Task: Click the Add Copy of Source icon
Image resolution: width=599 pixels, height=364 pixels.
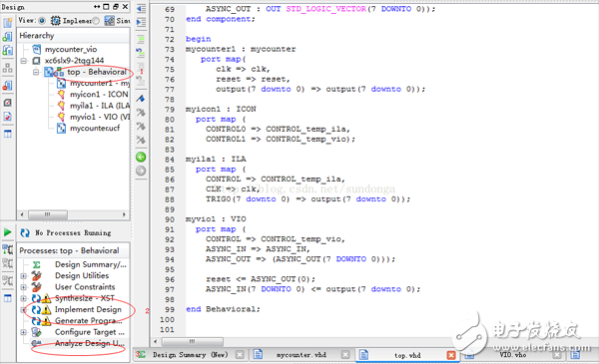Action: [x=8, y=51]
